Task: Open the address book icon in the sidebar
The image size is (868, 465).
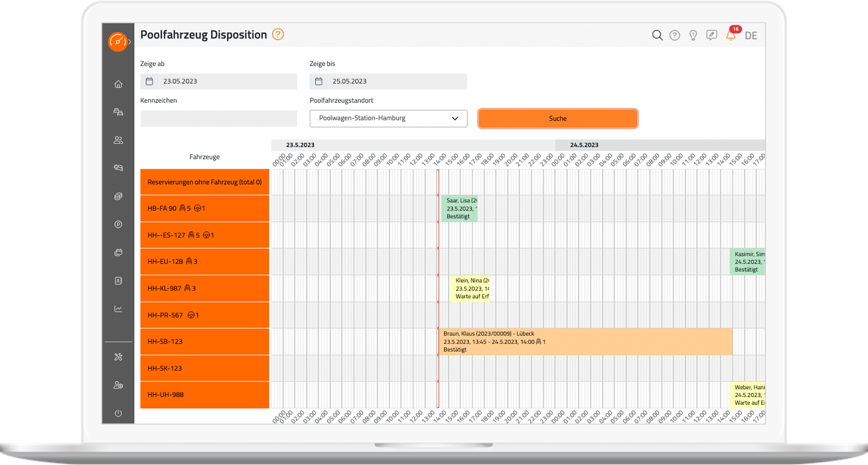Action: pos(118,281)
